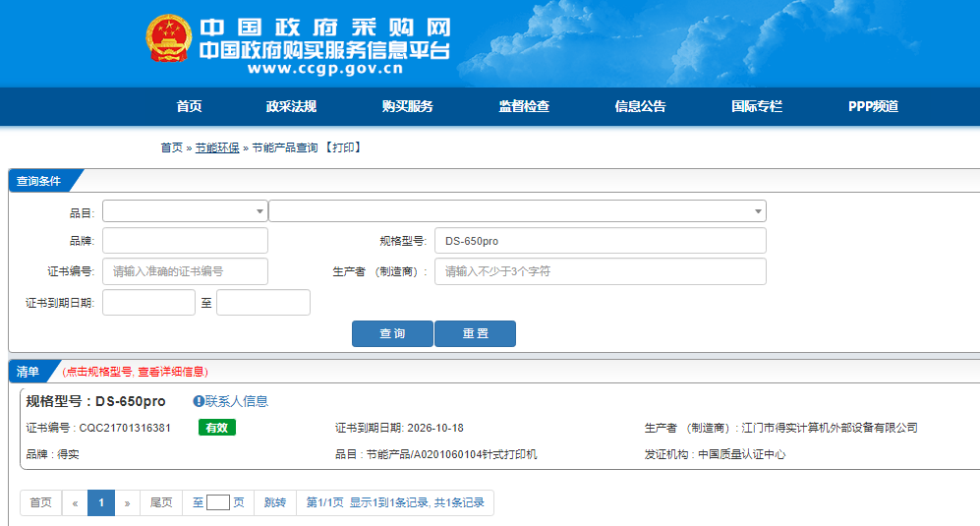Go to the PPP频道 navigation item
This screenshot has width=980, height=526.
tap(873, 106)
